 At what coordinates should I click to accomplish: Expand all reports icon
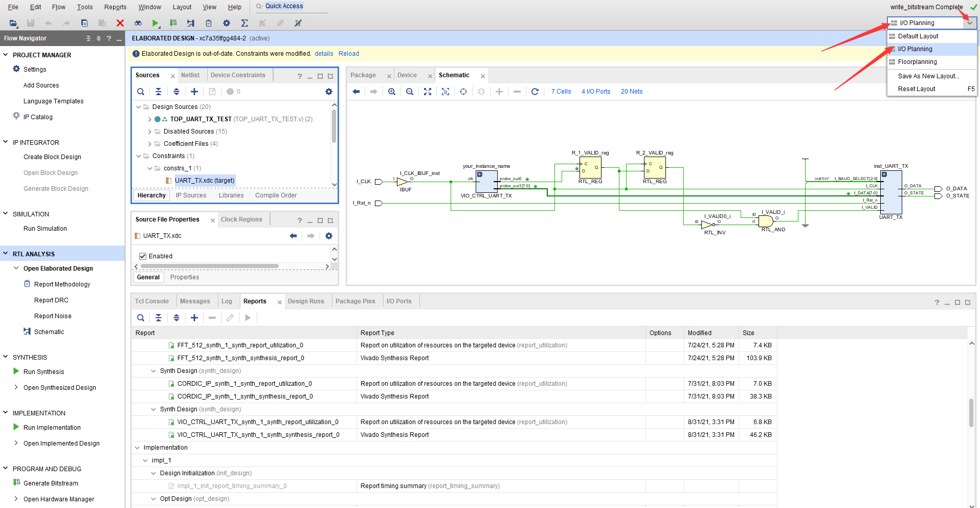click(176, 318)
